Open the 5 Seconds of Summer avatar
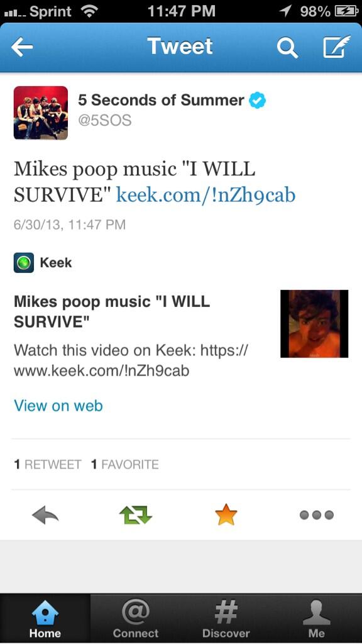The width and height of the screenshot is (362, 644). coord(41,113)
